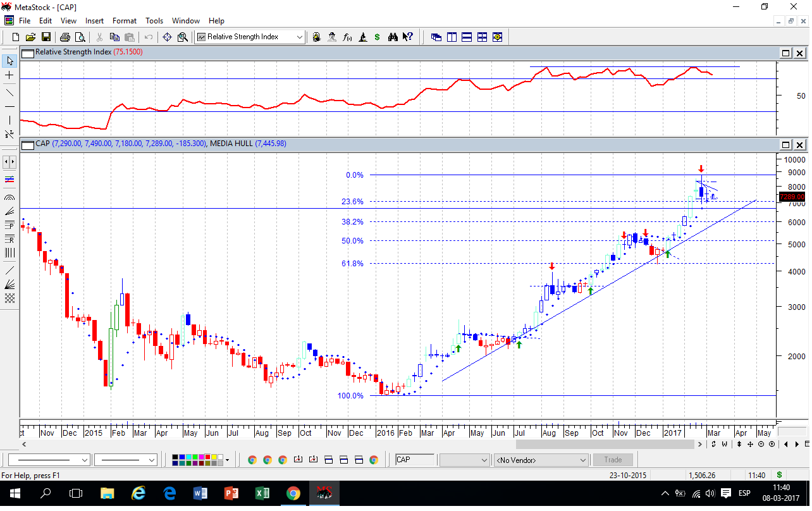
Task: Click the chart horizontal scrollbar right arrow
Action: (699, 444)
